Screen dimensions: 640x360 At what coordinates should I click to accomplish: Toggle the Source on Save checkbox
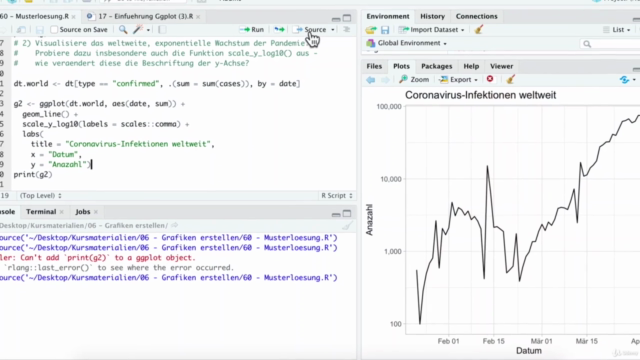pyautogui.click(x=54, y=29)
